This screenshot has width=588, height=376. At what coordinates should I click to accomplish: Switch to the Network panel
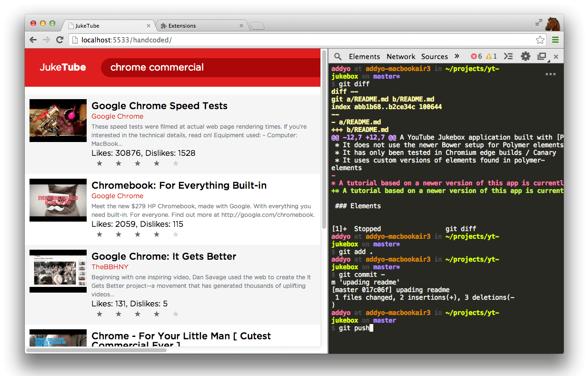[x=401, y=56]
